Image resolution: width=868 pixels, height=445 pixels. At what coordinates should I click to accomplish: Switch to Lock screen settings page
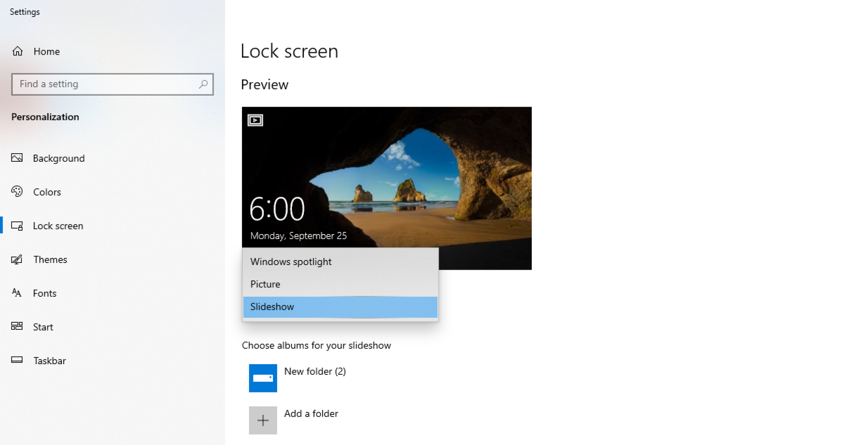58,225
